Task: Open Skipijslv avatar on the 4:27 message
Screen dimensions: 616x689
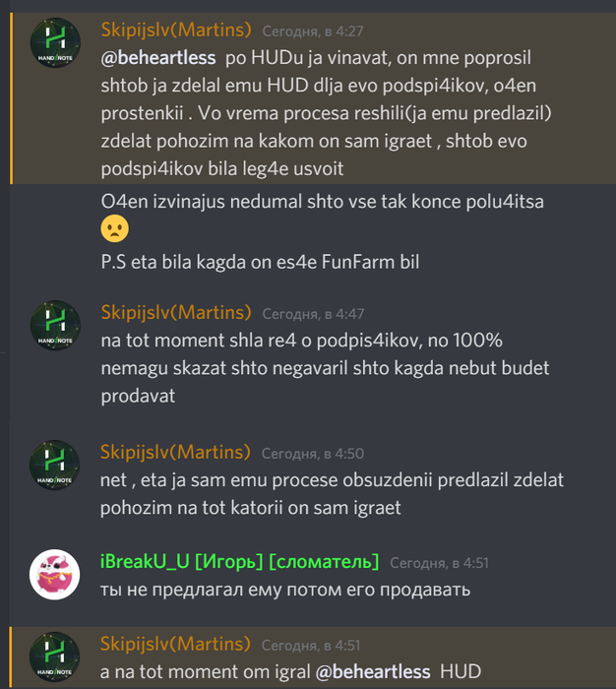Action: pyautogui.click(x=55, y=42)
